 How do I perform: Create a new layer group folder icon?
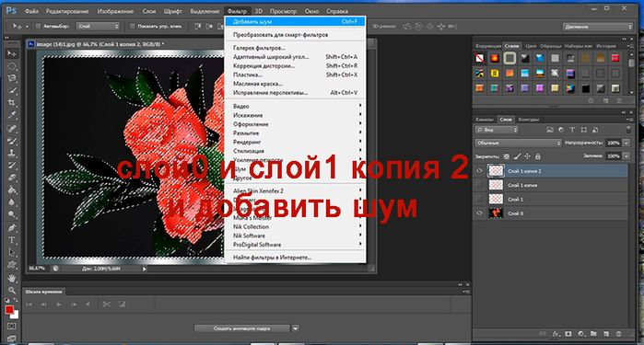coord(593,334)
